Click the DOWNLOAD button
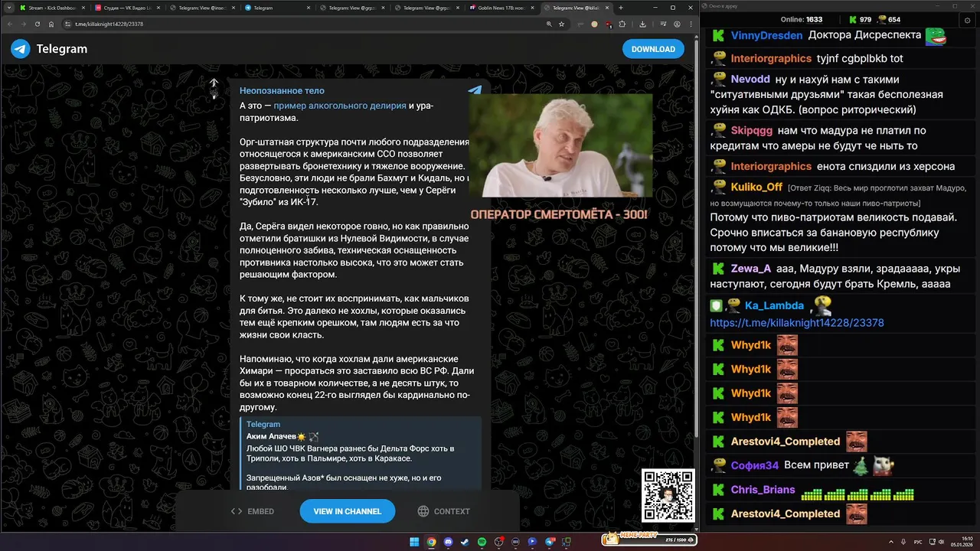 tap(653, 49)
